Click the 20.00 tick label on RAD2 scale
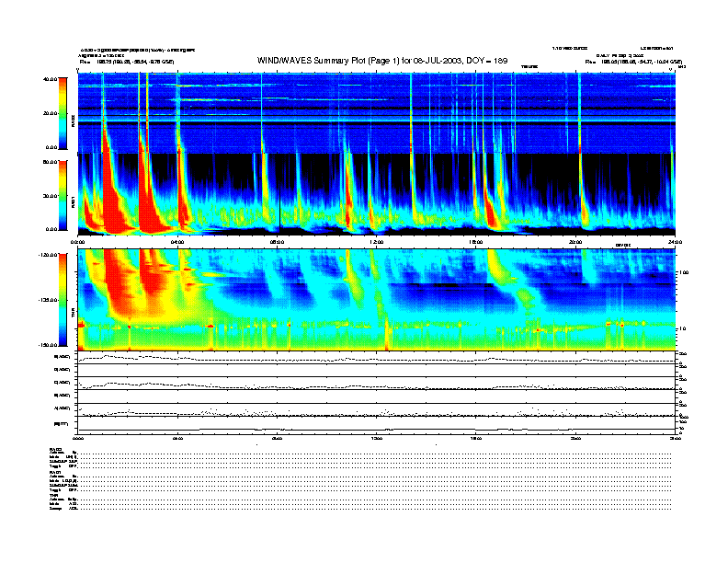This screenshot has height=563, width=728. [51, 113]
